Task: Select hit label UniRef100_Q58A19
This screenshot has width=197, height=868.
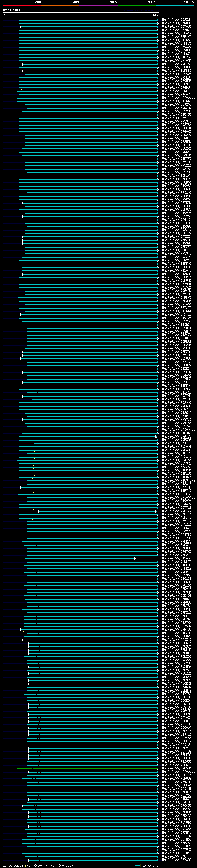Action: pos(177,33)
